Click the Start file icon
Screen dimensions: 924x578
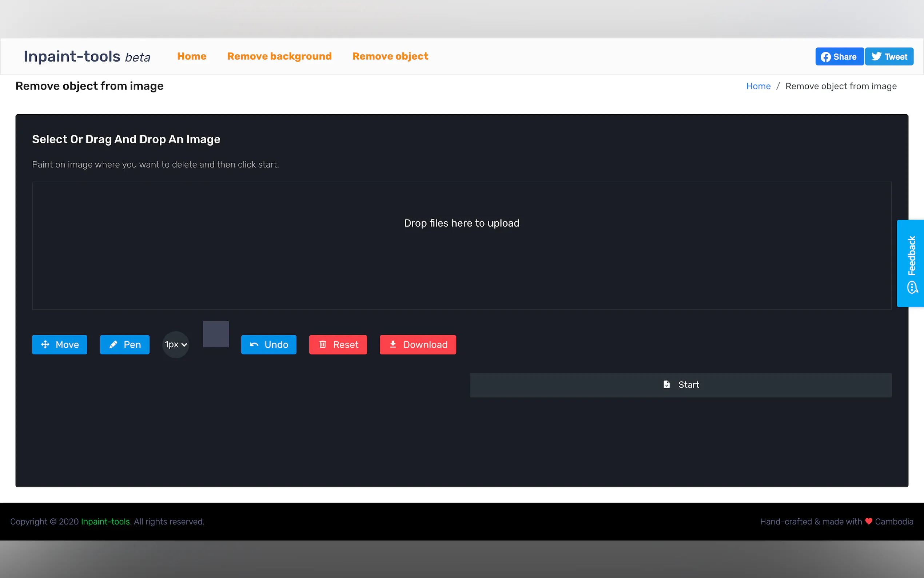666,384
